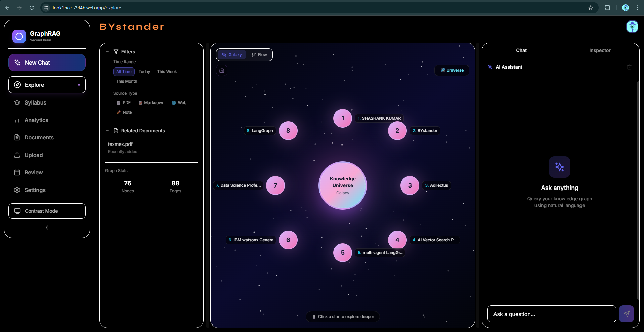Screen dimensions: 644x332
Task: Click the Ask anything sparkle tile
Action: [x=560, y=167]
